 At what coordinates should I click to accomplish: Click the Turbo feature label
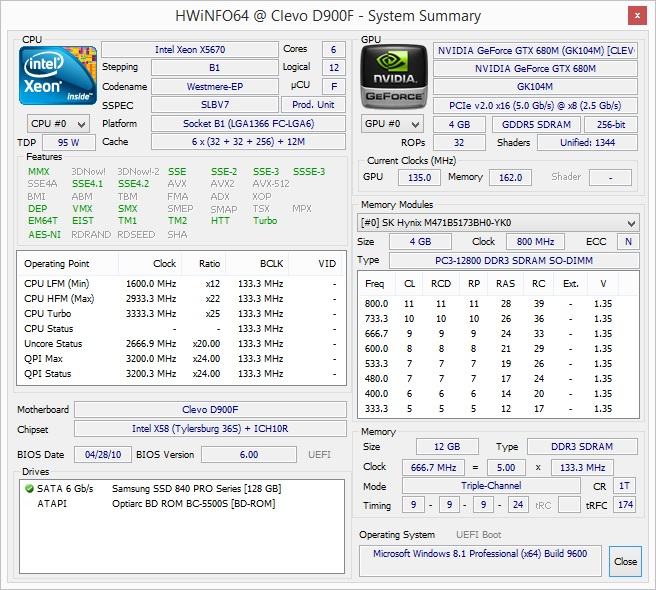point(265,221)
